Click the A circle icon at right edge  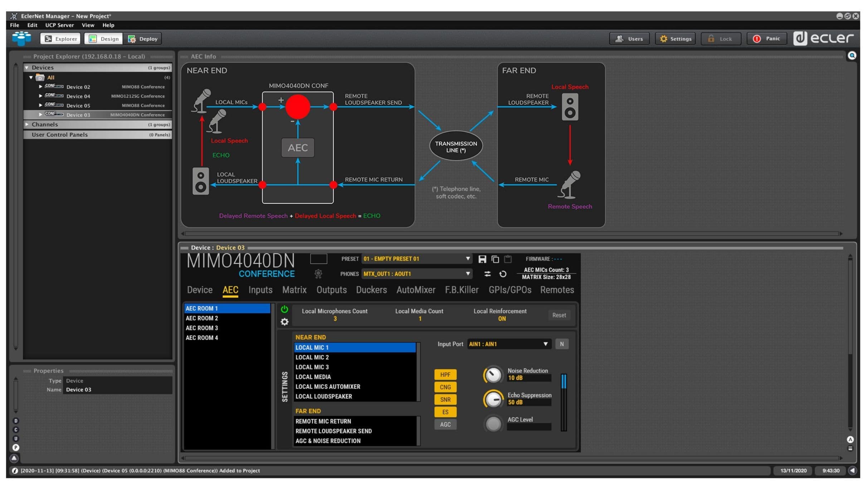point(850,439)
